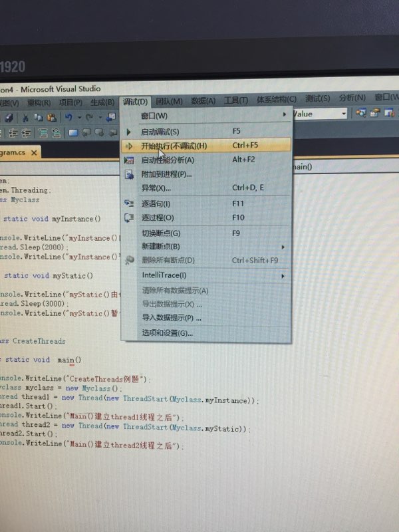Click the Step Into icon beside 逐语句

129,203
